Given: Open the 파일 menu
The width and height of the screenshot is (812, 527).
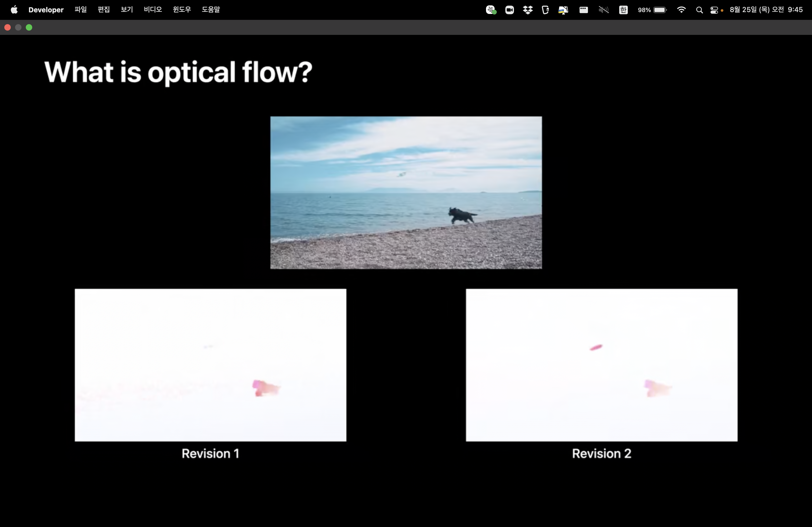Looking at the screenshot, I should 81,10.
